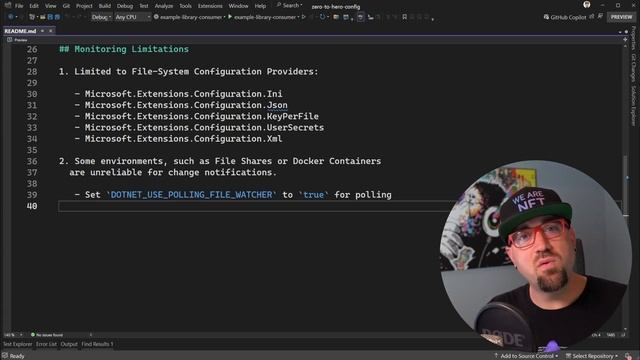Pin the README.md tab
The height and width of the screenshot is (360, 640).
(42, 31)
